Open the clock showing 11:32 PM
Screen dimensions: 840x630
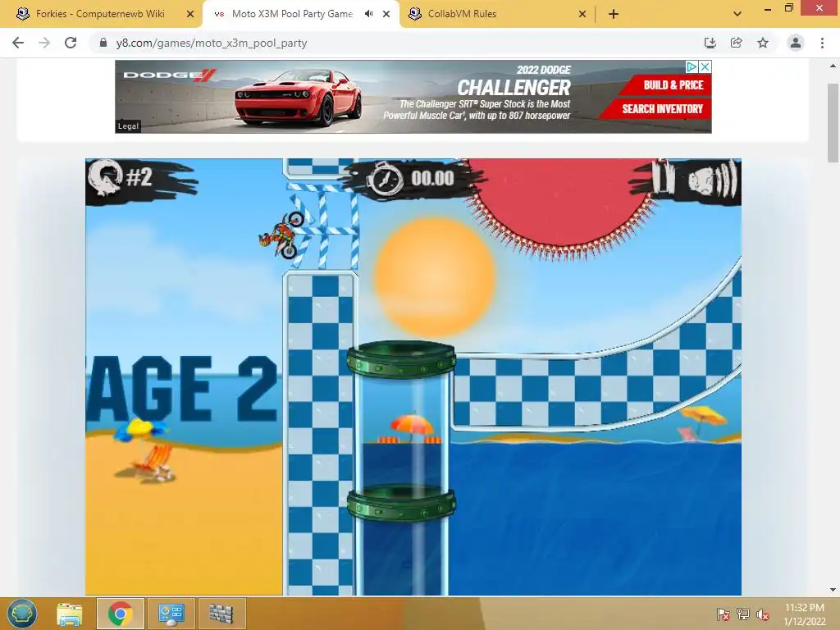click(804, 614)
